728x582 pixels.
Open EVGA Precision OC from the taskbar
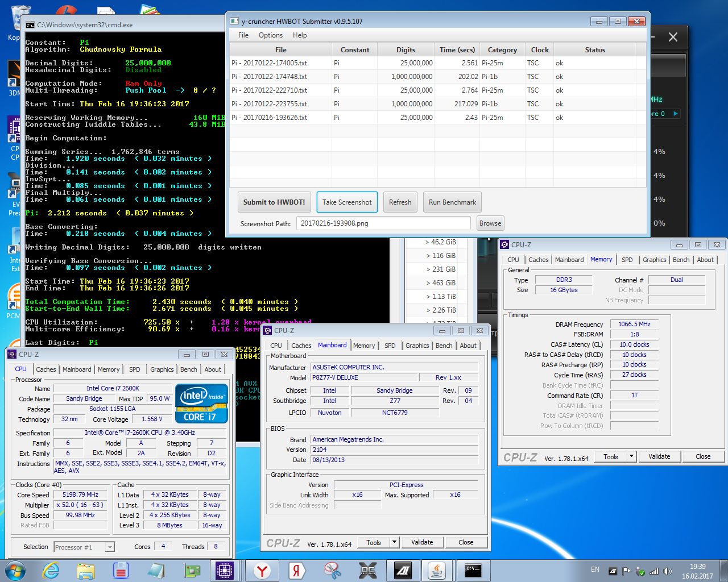point(368,571)
